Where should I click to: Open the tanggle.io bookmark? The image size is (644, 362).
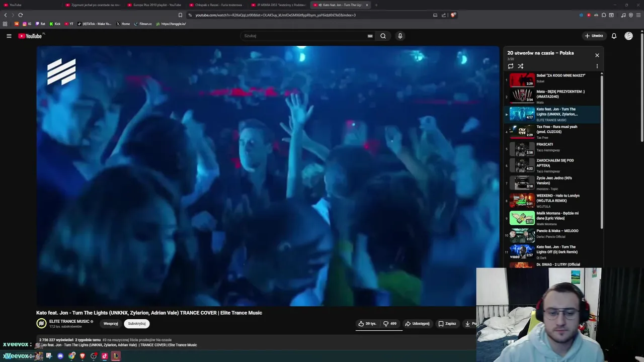(171, 24)
